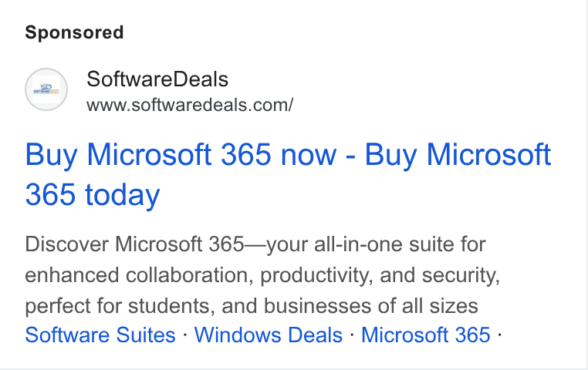
Task: Click the word "Suites" in sitelinks
Action: [x=146, y=335]
